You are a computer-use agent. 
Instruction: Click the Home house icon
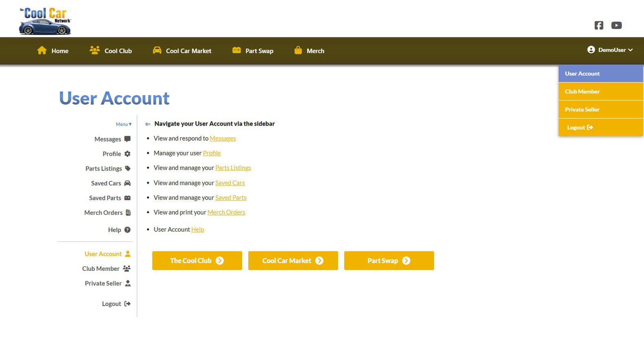click(42, 50)
